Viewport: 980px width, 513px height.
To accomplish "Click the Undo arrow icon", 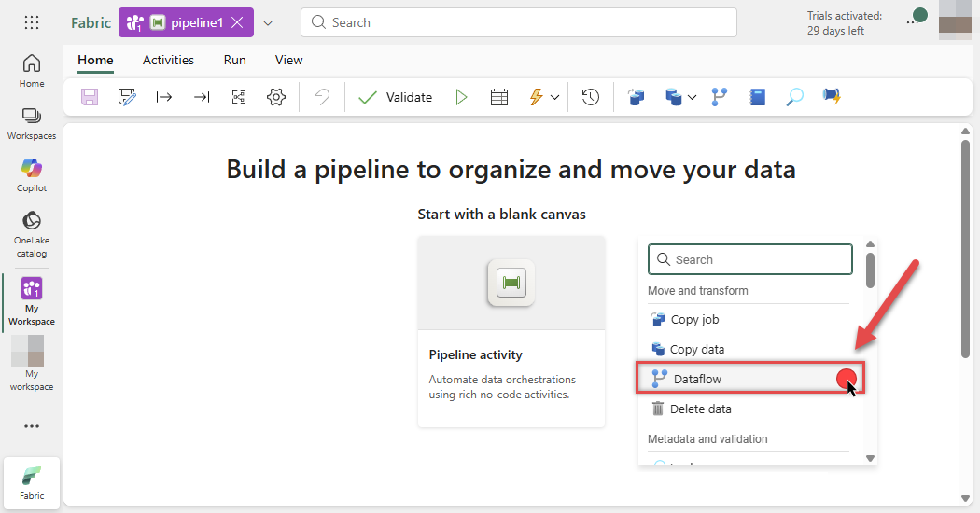I will (x=322, y=97).
